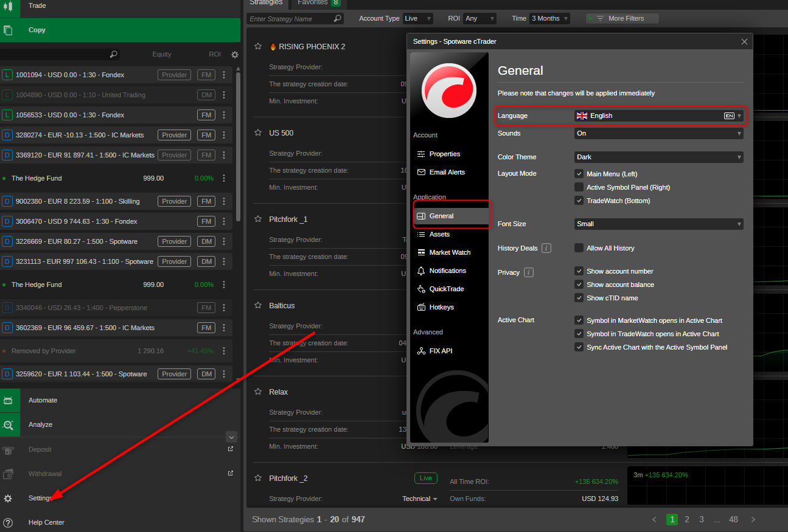Open kebab menu for account 1001094 Fondex
Viewport: 788px width, 532px height.
(x=224, y=75)
